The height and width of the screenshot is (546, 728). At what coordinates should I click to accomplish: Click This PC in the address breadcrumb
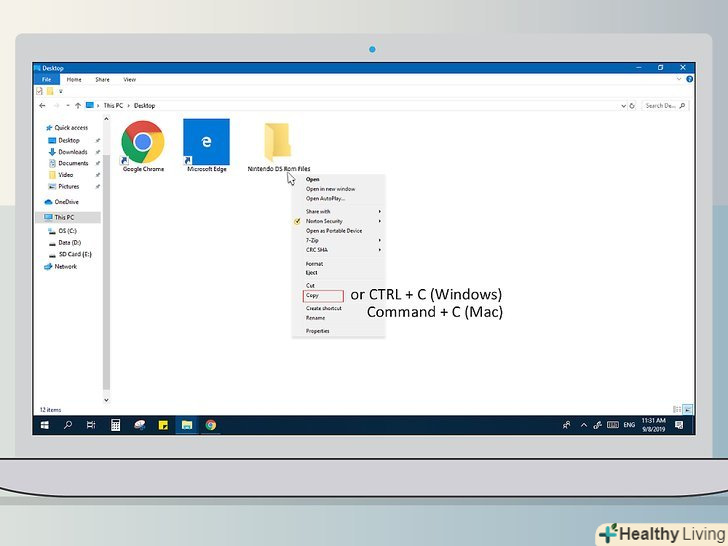click(113, 106)
